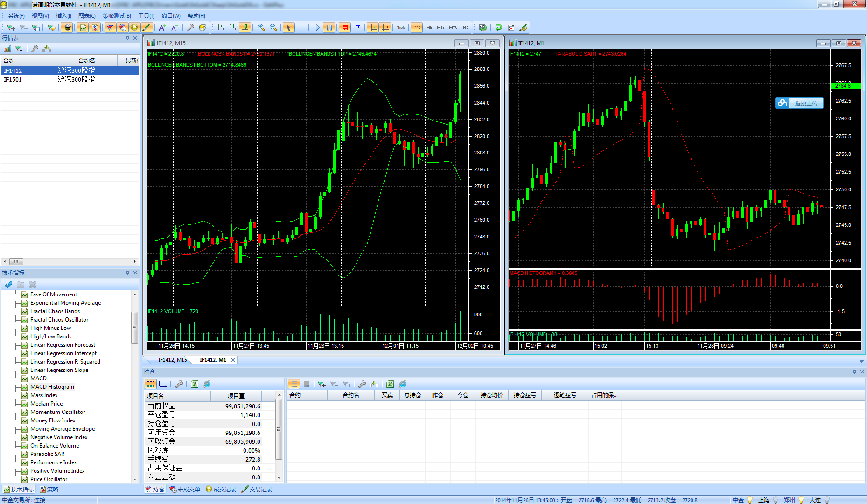Select the Fractal Chaos Bands indicator
This screenshot has height=504, width=867.
coord(55,311)
